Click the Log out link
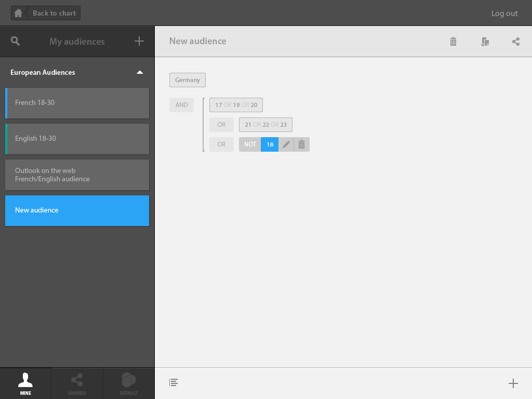Screen dimensions: 532x399 click(504, 13)
